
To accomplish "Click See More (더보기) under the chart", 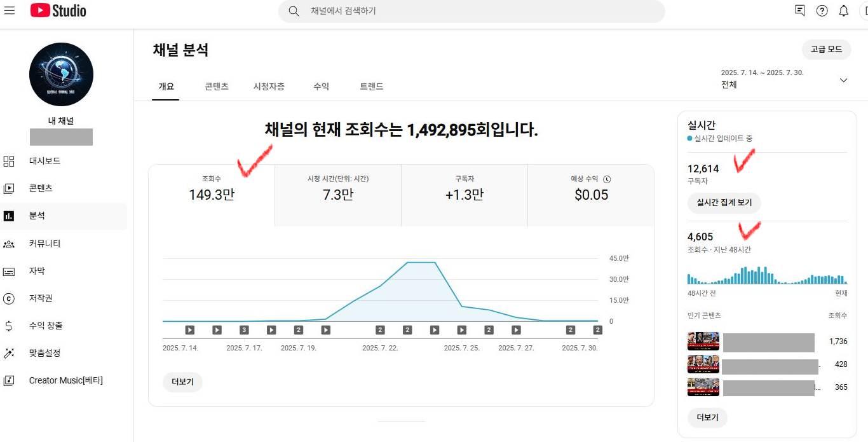I will point(182,382).
